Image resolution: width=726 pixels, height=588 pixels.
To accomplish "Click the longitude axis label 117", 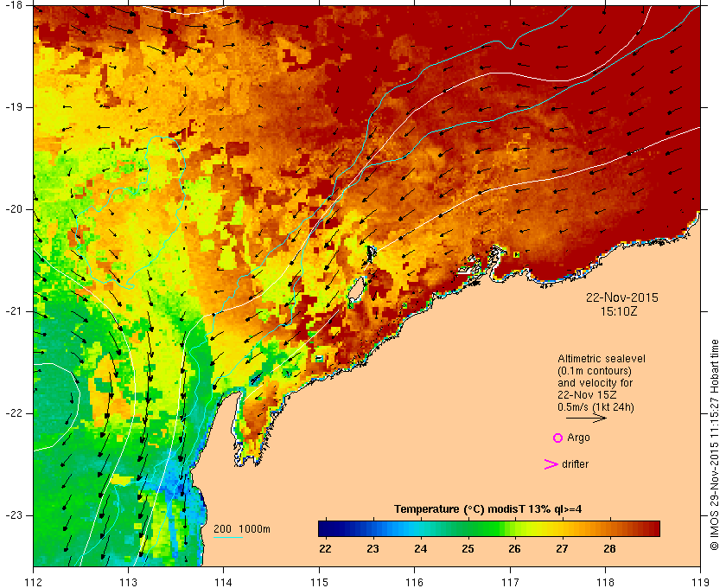I will click(510, 583).
